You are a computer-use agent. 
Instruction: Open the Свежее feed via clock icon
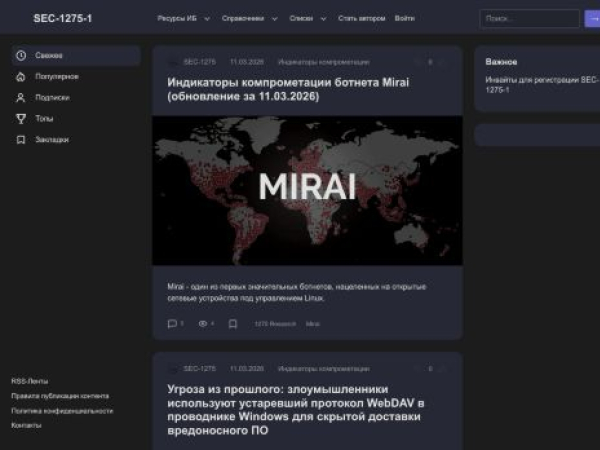coord(21,55)
